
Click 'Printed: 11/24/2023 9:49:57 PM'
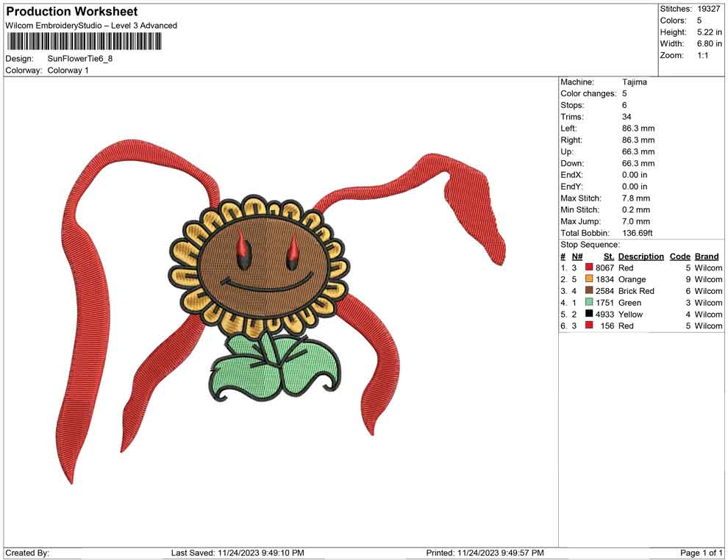point(485,553)
